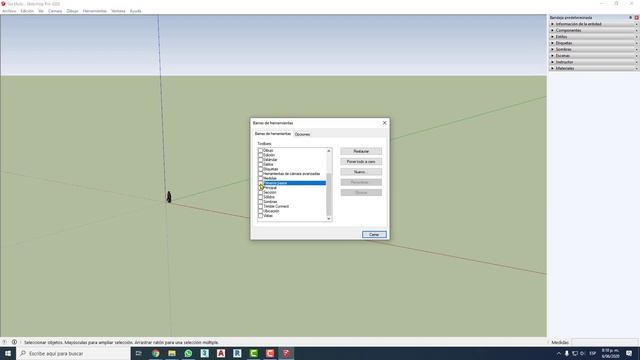Open File Explorer from the taskbar
The image size is (640, 360).
tap(172, 353)
